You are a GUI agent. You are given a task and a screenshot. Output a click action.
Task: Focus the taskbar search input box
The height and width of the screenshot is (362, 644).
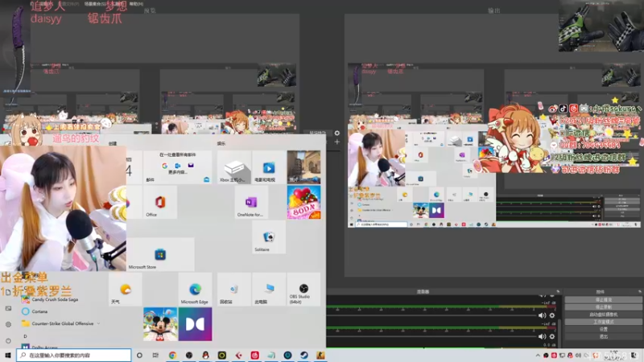[x=74, y=356]
